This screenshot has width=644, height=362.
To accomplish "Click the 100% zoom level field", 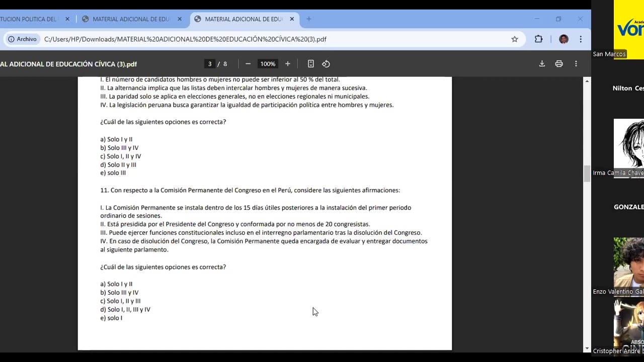I will [x=268, y=64].
